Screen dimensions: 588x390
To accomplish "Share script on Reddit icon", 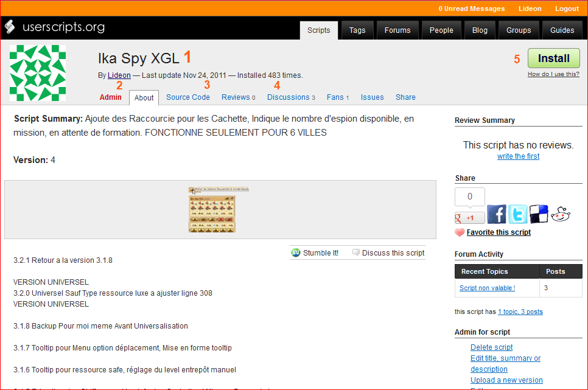I will [x=561, y=214].
